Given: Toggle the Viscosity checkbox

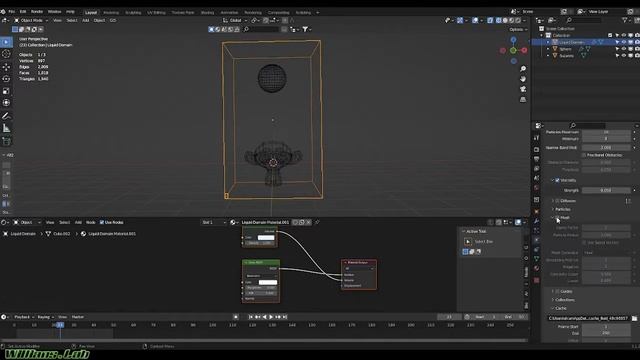Looking at the screenshot, I should [x=558, y=180].
